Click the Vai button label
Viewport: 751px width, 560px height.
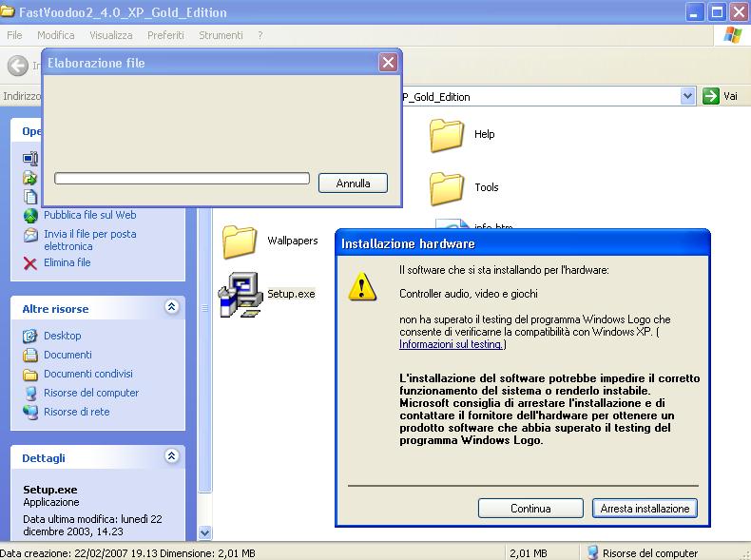click(730, 96)
